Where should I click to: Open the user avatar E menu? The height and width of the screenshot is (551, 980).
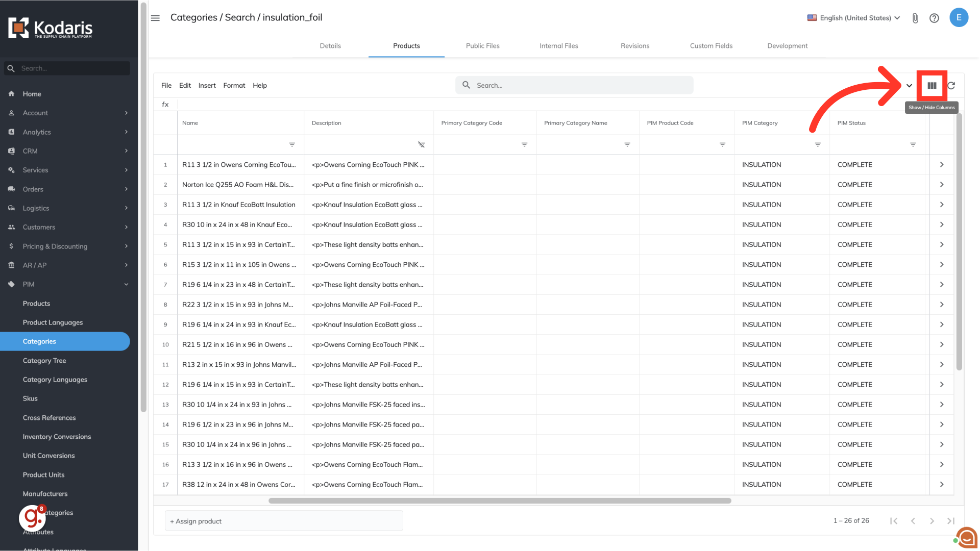(x=959, y=17)
